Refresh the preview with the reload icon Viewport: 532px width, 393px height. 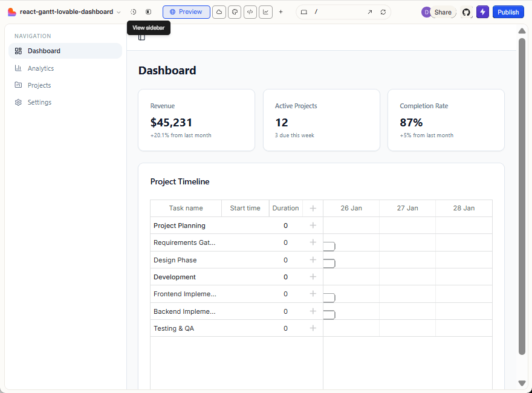point(383,10)
